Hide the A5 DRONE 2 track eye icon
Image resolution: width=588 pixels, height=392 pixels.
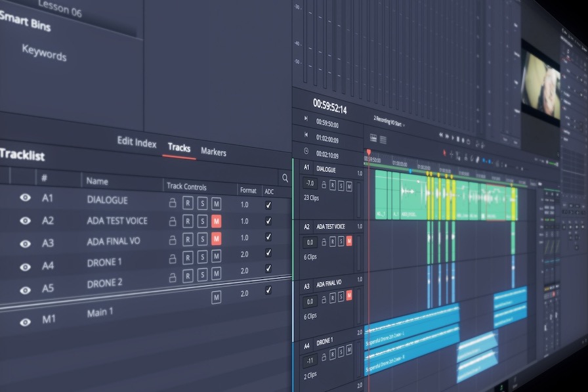pos(25,290)
